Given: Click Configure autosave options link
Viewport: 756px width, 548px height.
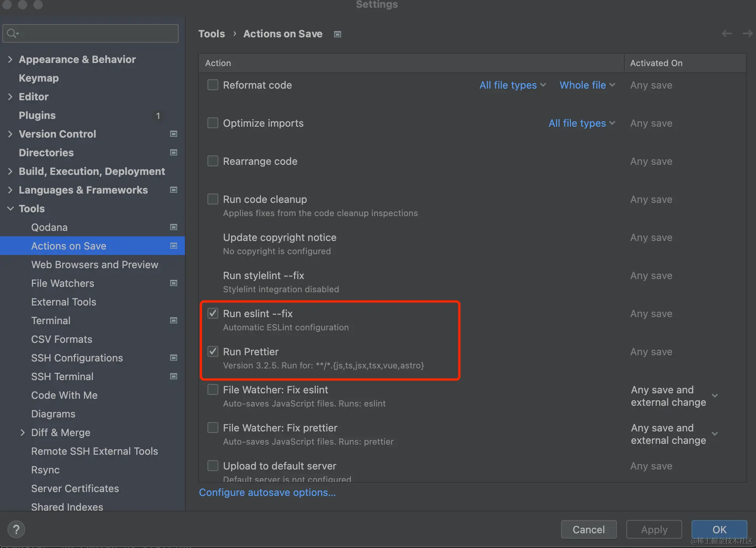Looking at the screenshot, I should pos(267,492).
